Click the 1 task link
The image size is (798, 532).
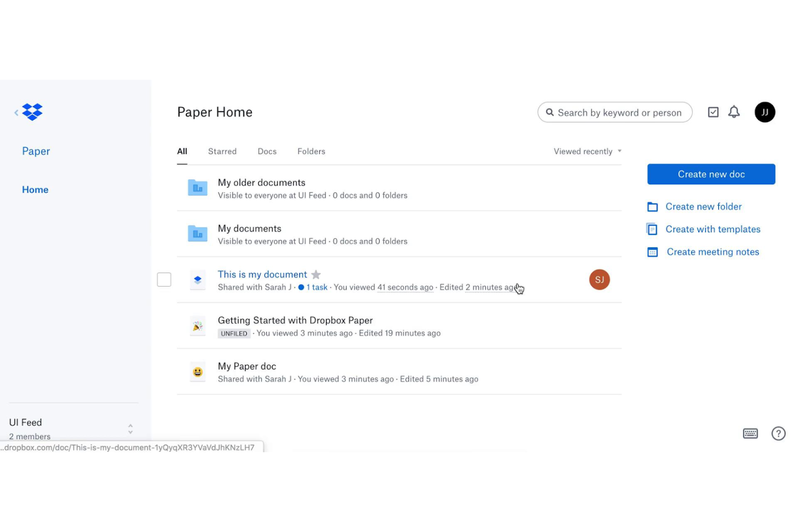[x=317, y=287]
